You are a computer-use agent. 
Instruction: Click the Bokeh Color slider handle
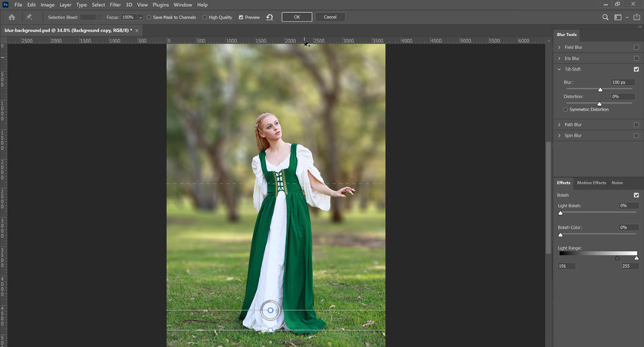coord(560,235)
